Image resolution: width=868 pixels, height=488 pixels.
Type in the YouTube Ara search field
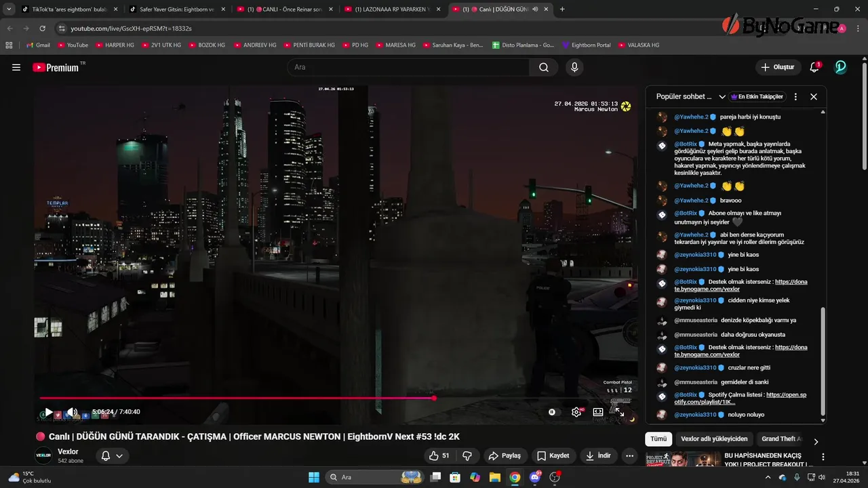[408, 67]
